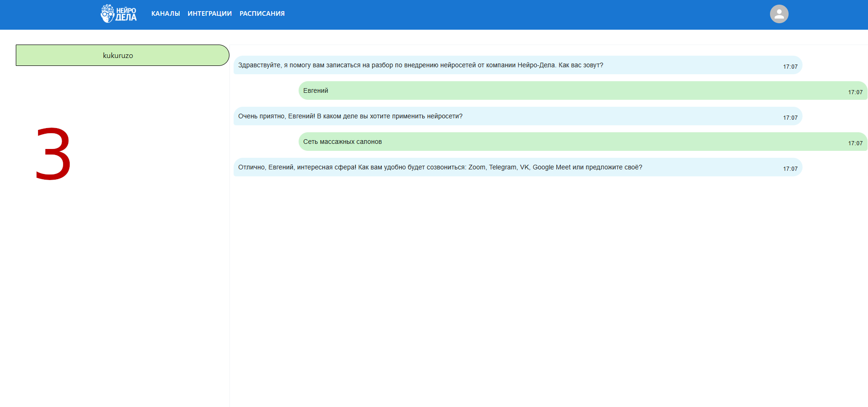
Task: Click the Нейро Дела logo
Action: (118, 13)
